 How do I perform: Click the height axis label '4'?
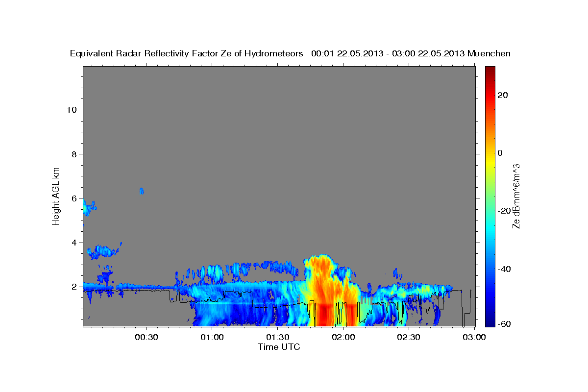pos(74,243)
